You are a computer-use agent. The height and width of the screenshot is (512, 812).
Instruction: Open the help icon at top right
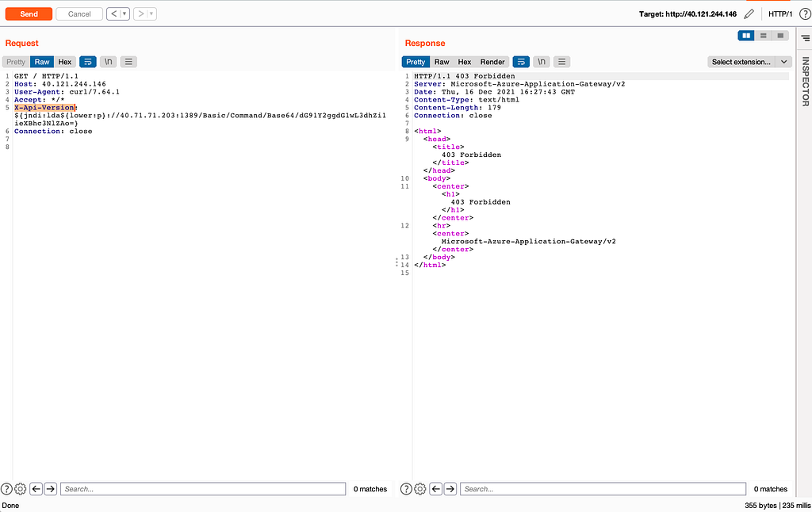point(806,14)
